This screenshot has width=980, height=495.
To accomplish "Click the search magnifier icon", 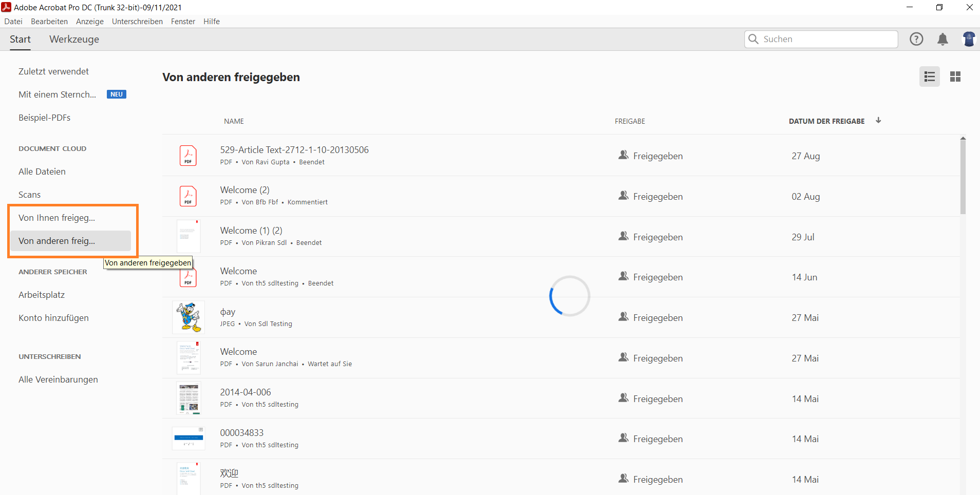I will click(753, 39).
